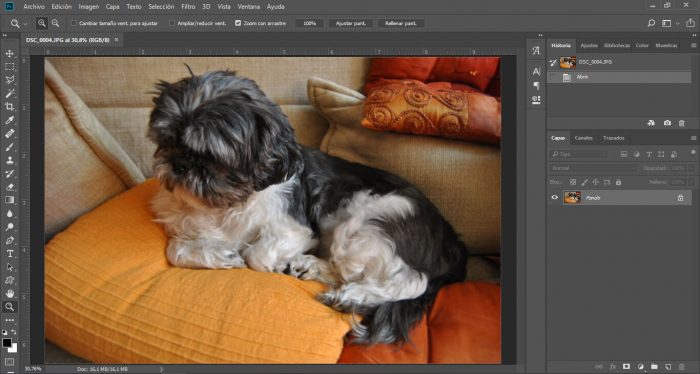The image size is (700, 374).
Task: Open the share icon at top right
Action: click(691, 23)
